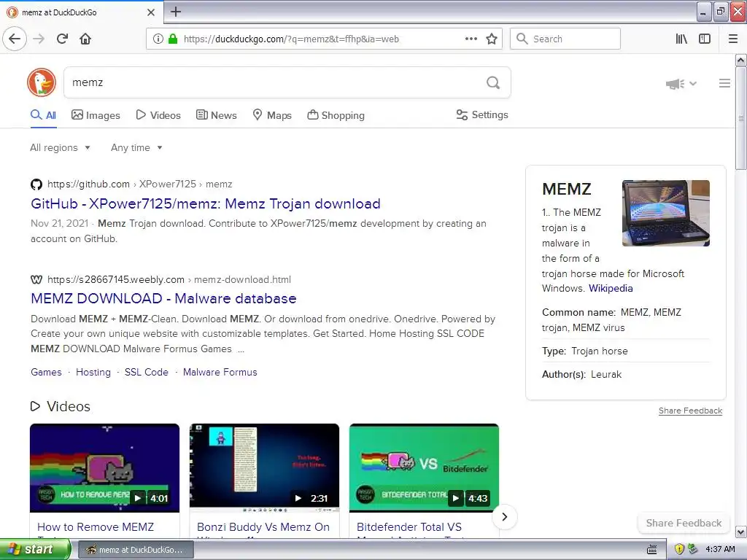This screenshot has width=747, height=560.
Task: Open MEMZ DOWNLOAD Malware database link
Action: (163, 298)
